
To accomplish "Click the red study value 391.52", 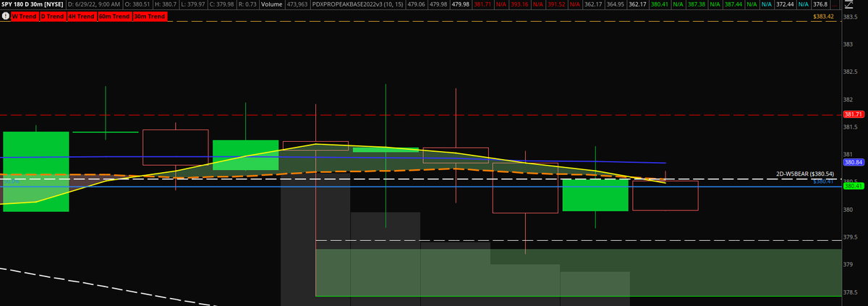I will click(556, 4).
